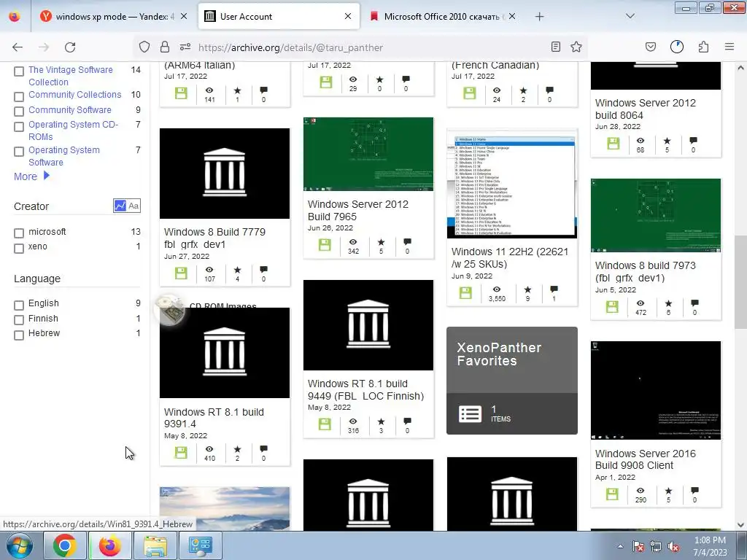This screenshot has height=560, width=747.
Task: Click favorites star on Windows Server 2012 Build 7965
Action: pos(381,242)
